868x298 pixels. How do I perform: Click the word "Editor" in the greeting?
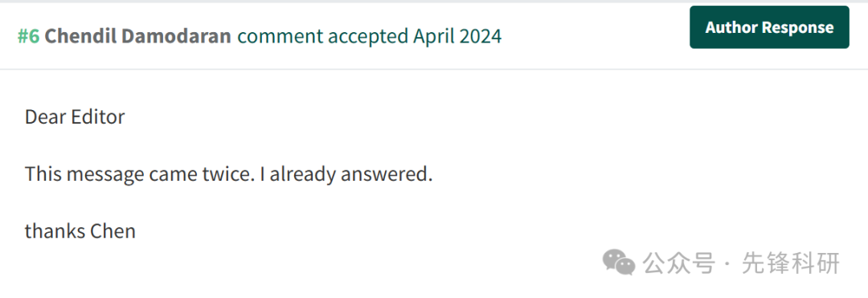tap(99, 116)
